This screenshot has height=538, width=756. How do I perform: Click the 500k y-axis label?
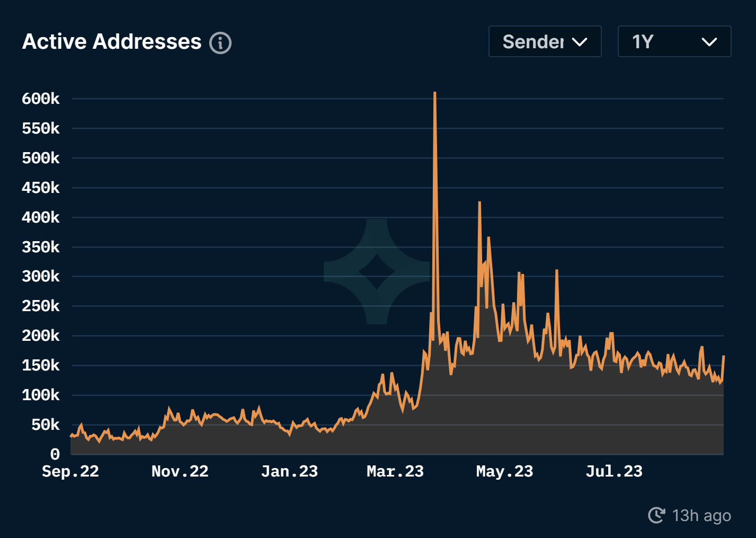tap(41, 158)
